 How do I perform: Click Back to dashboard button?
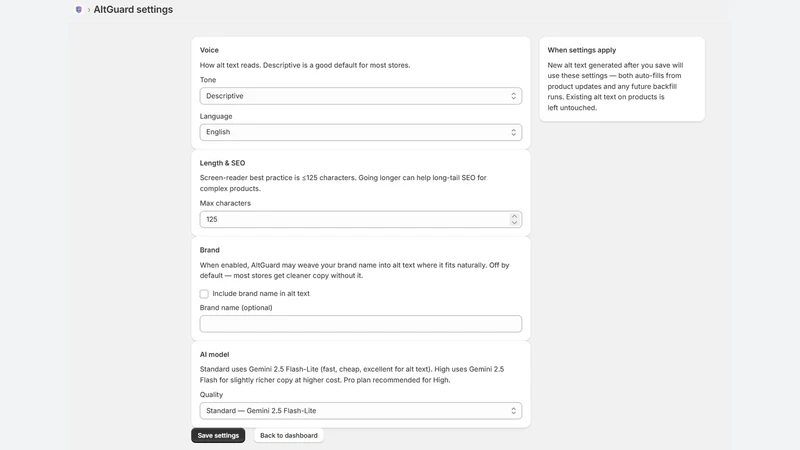pos(289,435)
